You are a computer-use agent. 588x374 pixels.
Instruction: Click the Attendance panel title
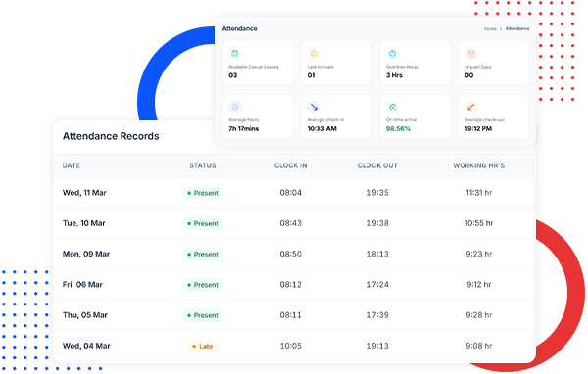240,28
